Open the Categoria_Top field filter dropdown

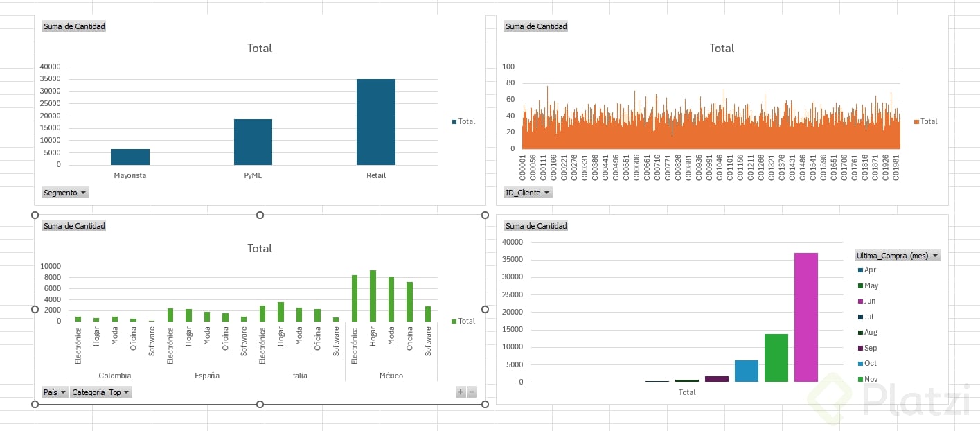(100, 392)
